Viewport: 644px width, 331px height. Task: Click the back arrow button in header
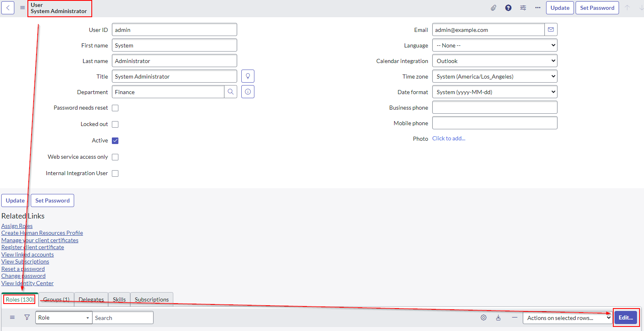click(x=8, y=8)
